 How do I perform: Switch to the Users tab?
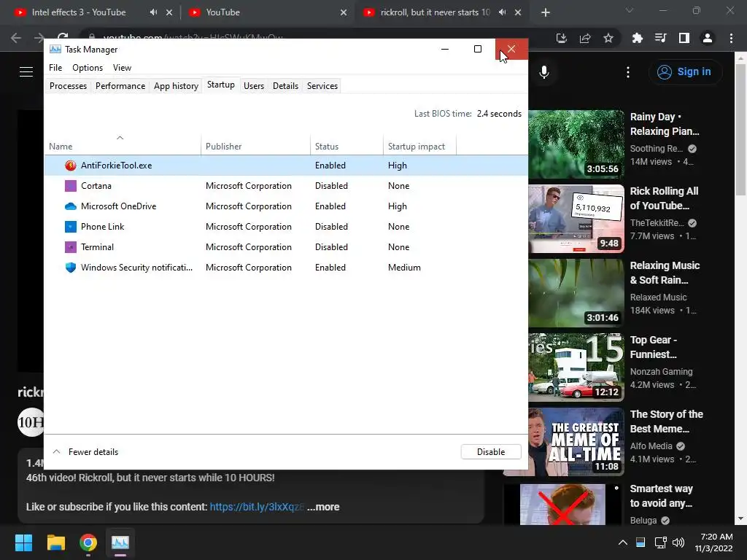click(x=253, y=86)
